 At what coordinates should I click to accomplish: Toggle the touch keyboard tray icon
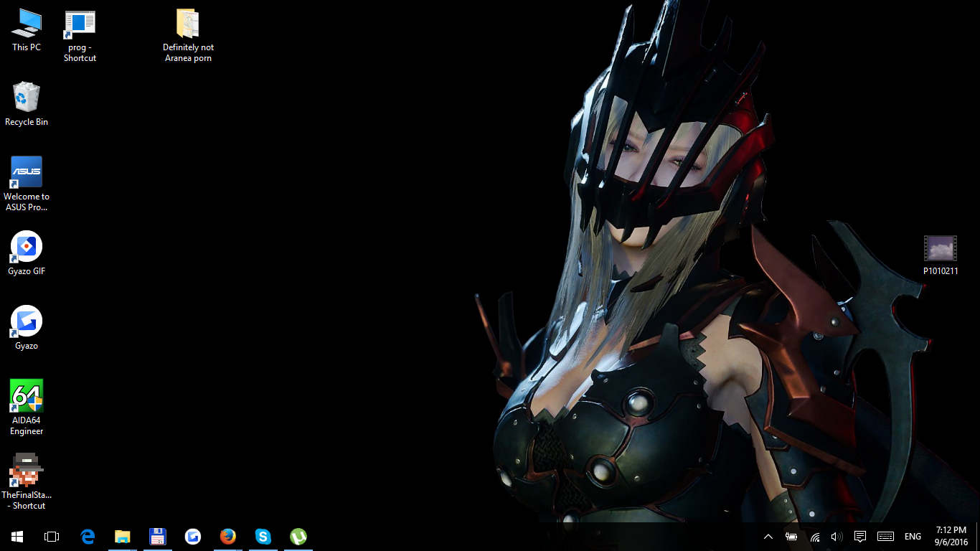[x=885, y=537]
